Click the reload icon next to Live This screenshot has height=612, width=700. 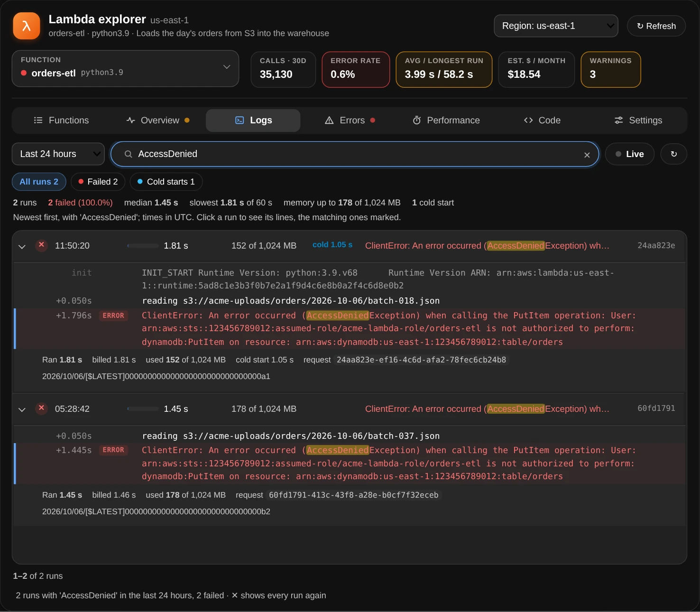[673, 154]
